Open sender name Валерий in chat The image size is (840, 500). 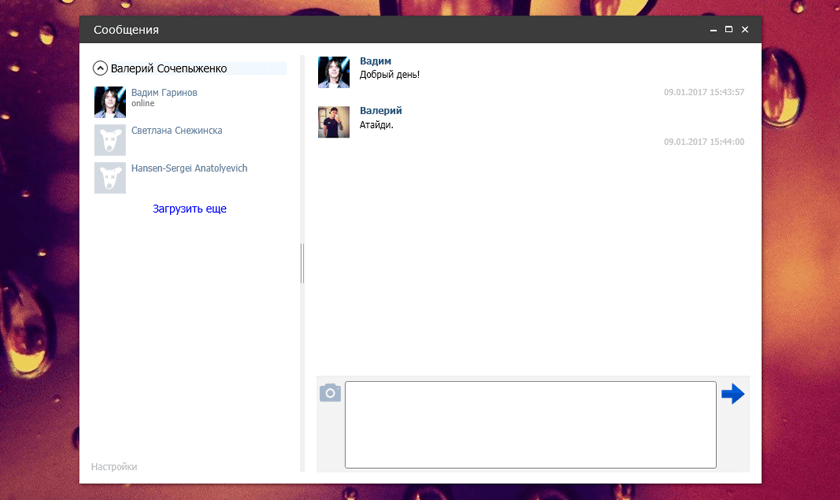[x=380, y=110]
